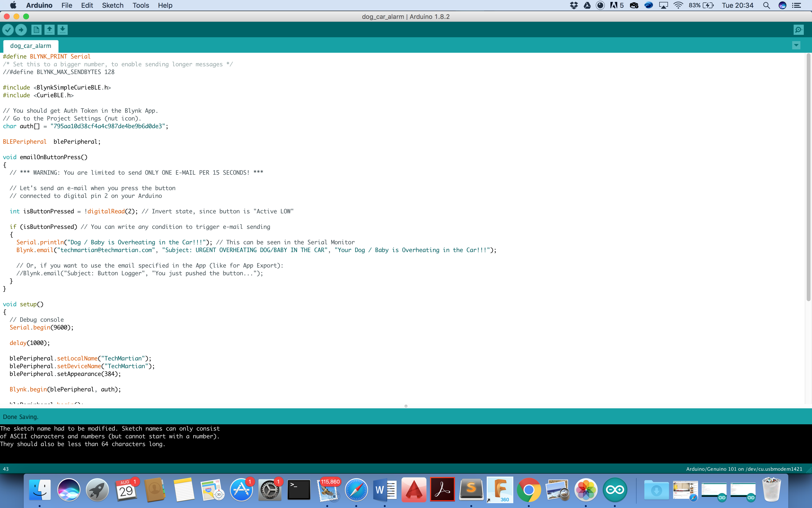This screenshot has height=508, width=812.
Task: Open Finder from the Dock
Action: click(x=40, y=490)
